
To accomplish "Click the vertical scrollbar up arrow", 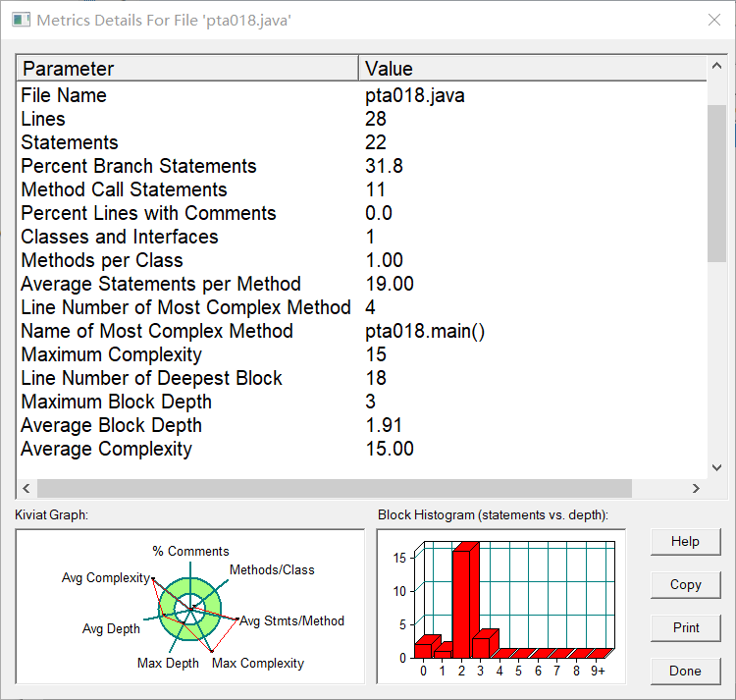I will [716, 66].
